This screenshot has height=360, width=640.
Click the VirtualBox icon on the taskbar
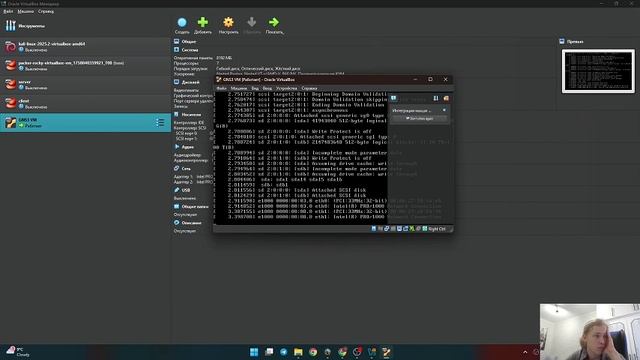point(372,352)
